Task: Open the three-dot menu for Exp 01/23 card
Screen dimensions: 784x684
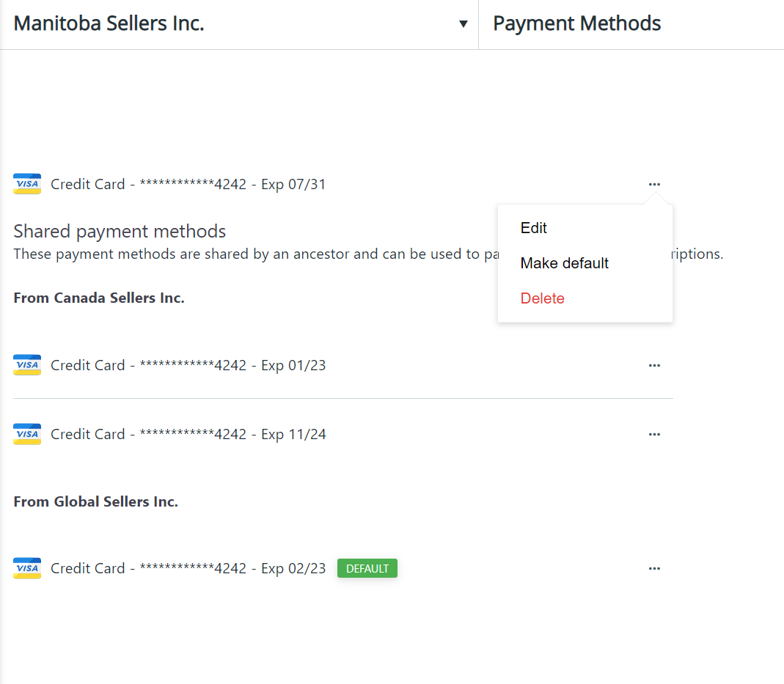Action: point(654,365)
